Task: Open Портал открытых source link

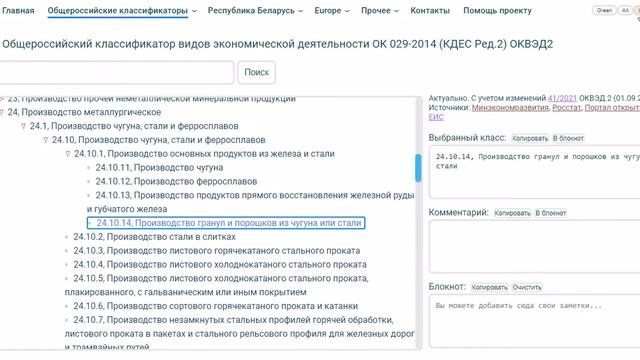Action: pos(612,108)
